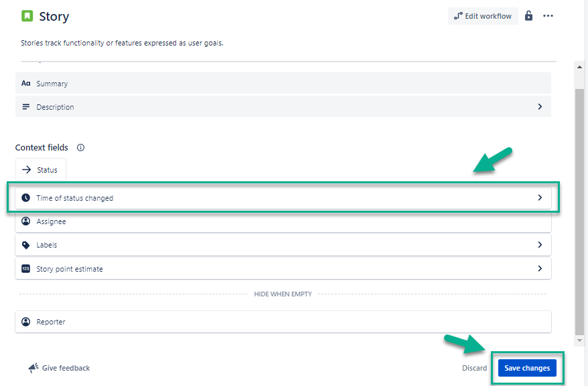Image resolution: width=588 pixels, height=386 pixels.
Task: Expand the Description field chevron
Action: (540, 107)
